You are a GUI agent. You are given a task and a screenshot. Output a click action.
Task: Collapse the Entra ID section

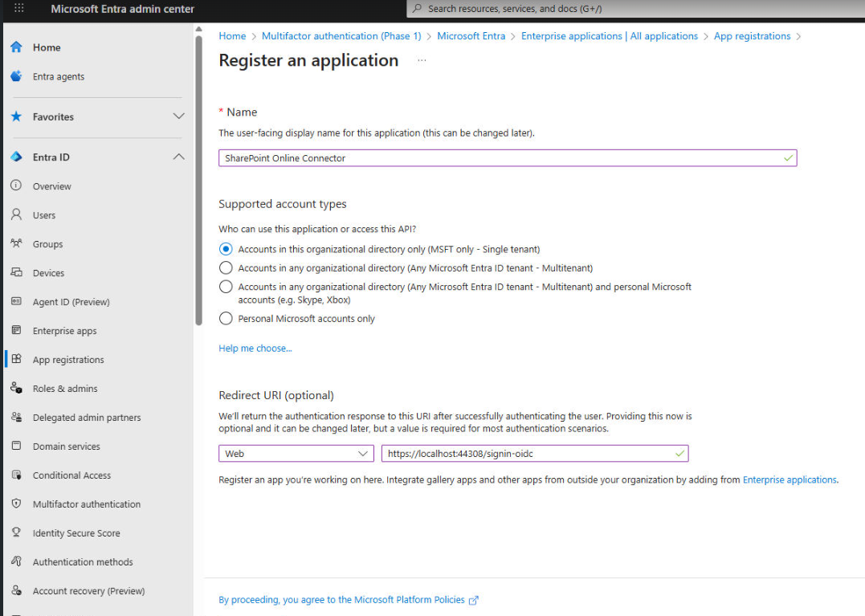(178, 157)
